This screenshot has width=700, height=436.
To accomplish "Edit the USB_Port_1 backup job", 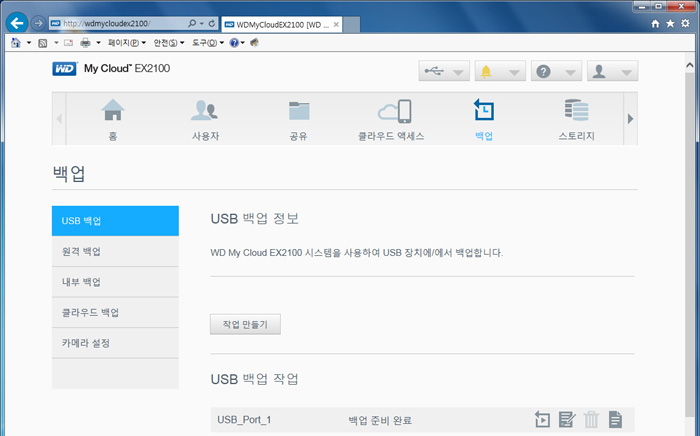I will point(567,419).
